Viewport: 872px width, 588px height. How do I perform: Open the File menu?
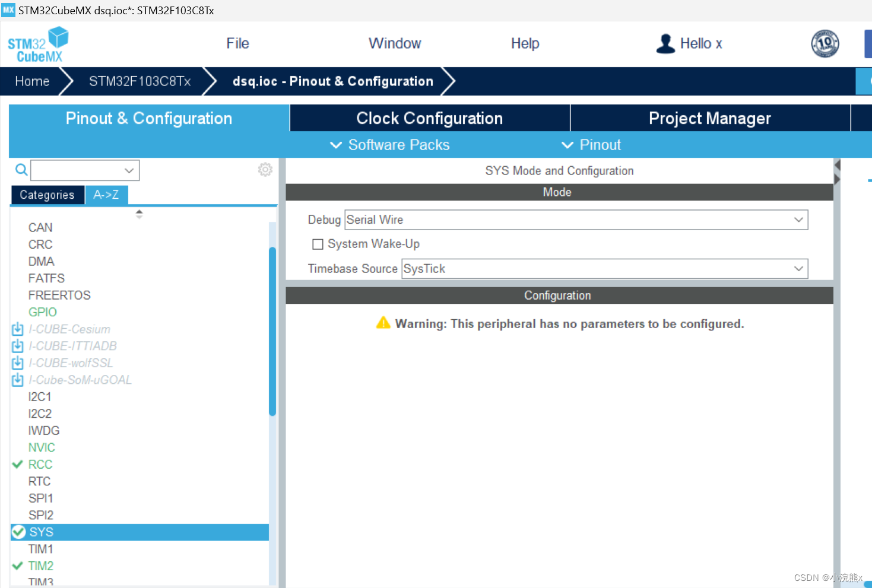[237, 43]
